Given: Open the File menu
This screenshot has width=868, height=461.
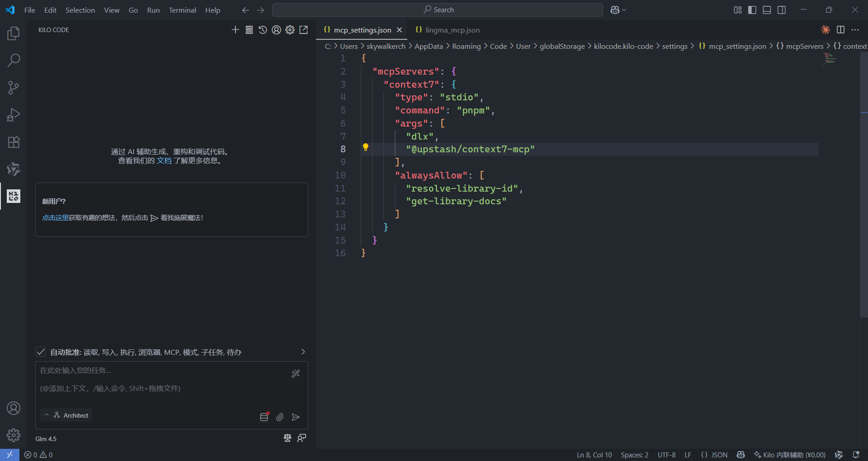Looking at the screenshot, I should pos(30,10).
